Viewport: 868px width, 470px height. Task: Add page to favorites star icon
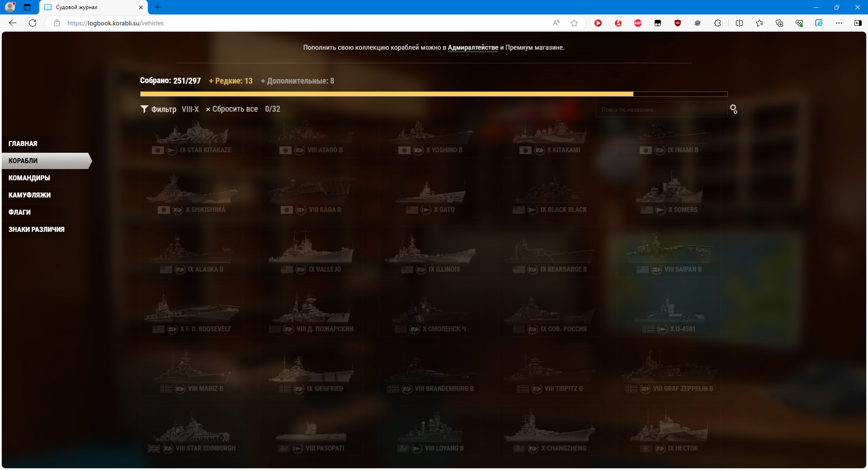tap(574, 23)
